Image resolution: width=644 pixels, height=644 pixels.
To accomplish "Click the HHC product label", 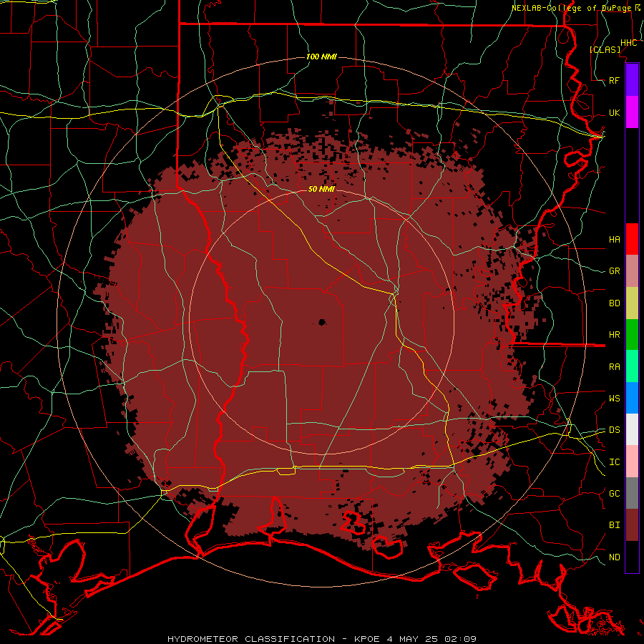I will tap(628, 43).
